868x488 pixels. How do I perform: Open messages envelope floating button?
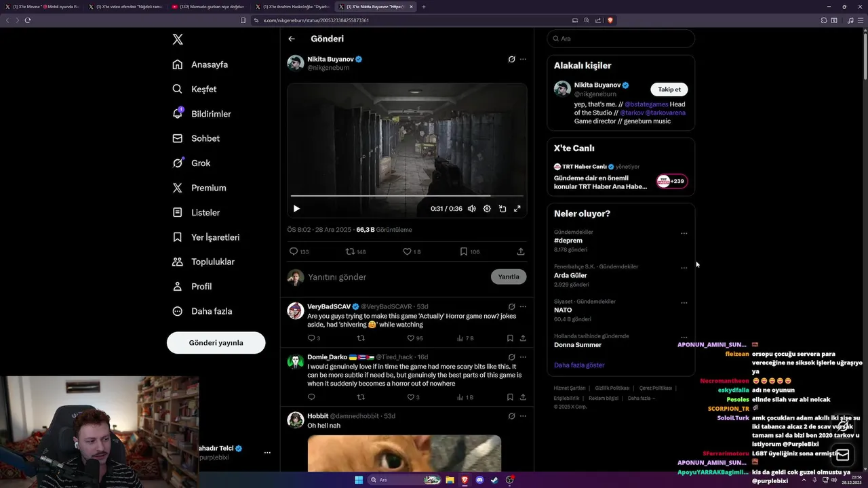click(x=843, y=455)
